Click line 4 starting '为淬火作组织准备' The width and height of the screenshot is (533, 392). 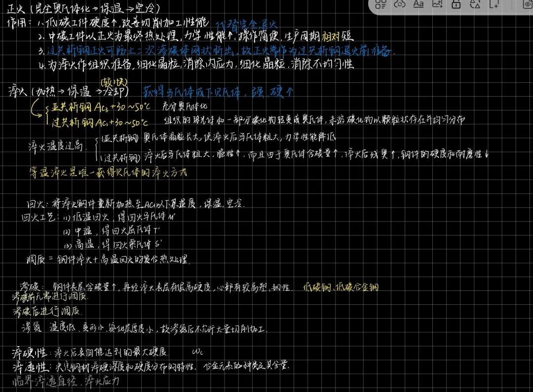pyautogui.click(x=196, y=64)
